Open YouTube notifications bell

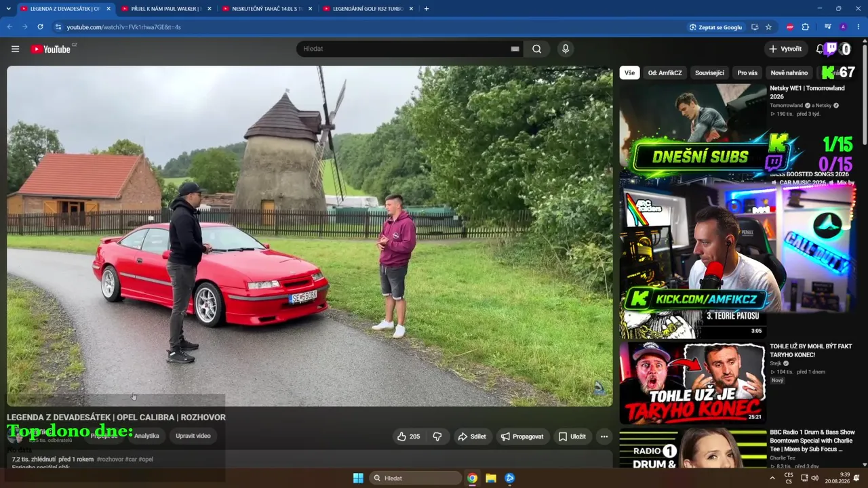819,49
